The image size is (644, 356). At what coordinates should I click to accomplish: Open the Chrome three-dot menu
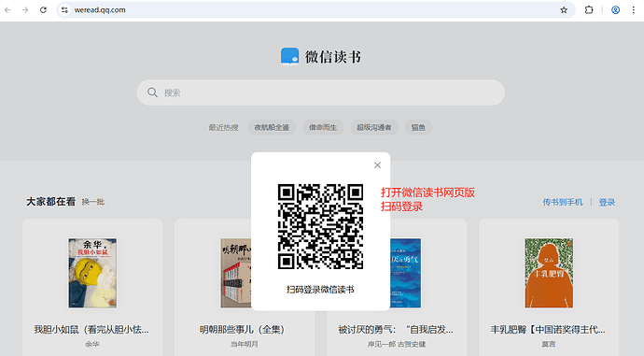click(634, 10)
